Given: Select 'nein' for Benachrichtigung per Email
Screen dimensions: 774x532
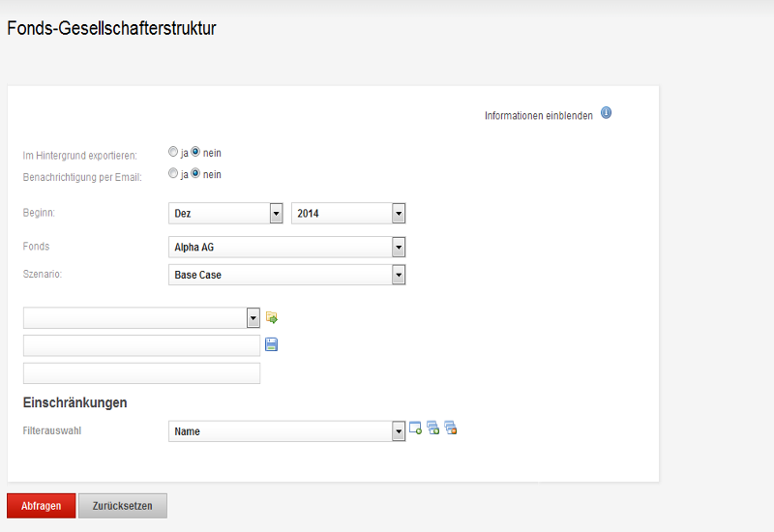Looking at the screenshot, I should (x=195, y=173).
